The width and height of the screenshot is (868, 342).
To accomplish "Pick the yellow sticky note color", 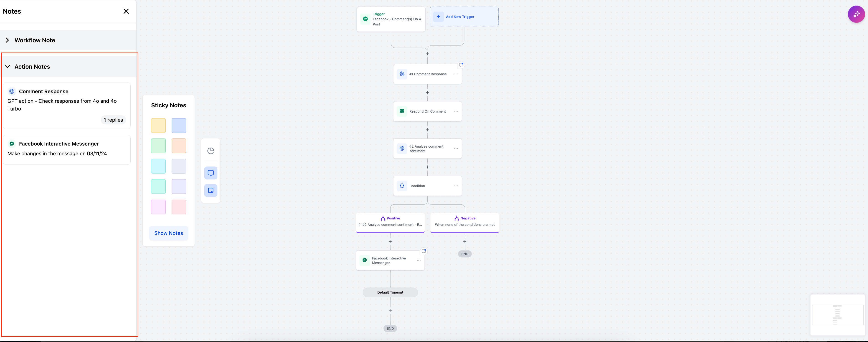I will (158, 126).
